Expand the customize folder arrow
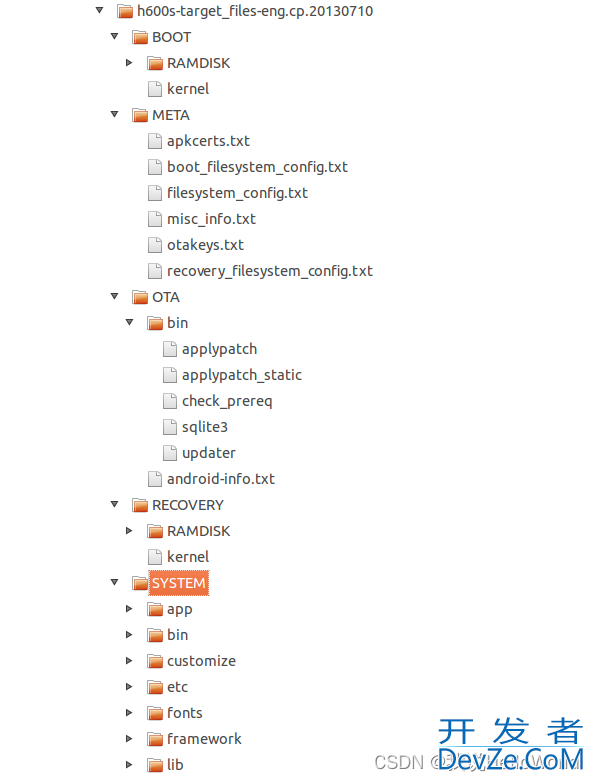 (129, 660)
